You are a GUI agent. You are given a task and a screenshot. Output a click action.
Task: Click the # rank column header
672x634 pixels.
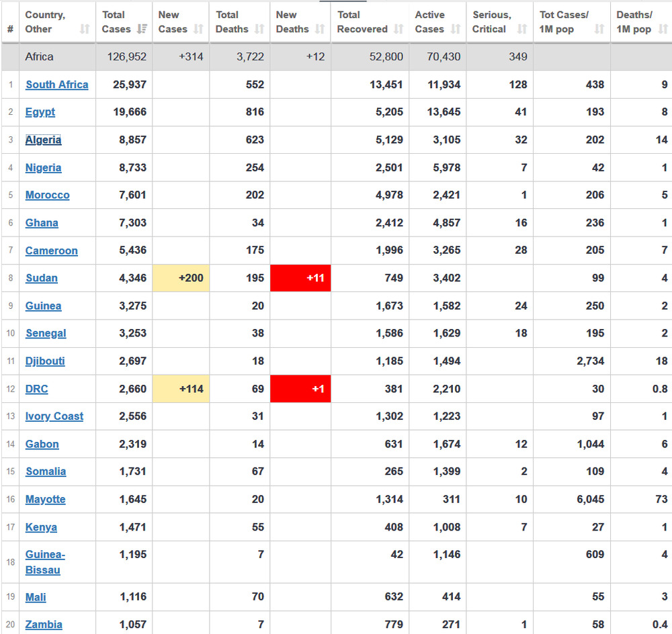tap(10, 29)
